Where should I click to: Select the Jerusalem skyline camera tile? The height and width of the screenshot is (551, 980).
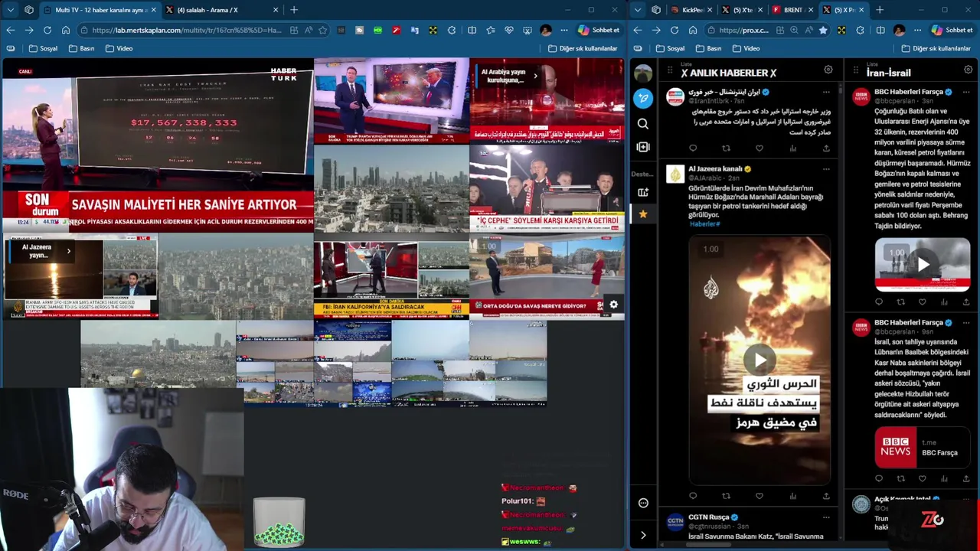pos(158,354)
